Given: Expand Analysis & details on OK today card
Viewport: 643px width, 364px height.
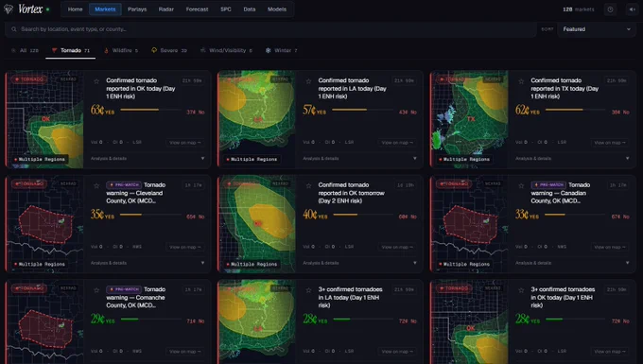Looking at the screenshot, I should [x=148, y=158].
